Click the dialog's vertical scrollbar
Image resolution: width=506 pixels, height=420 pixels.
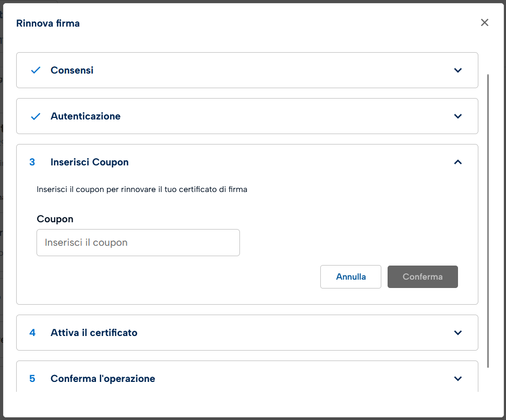pos(488,219)
